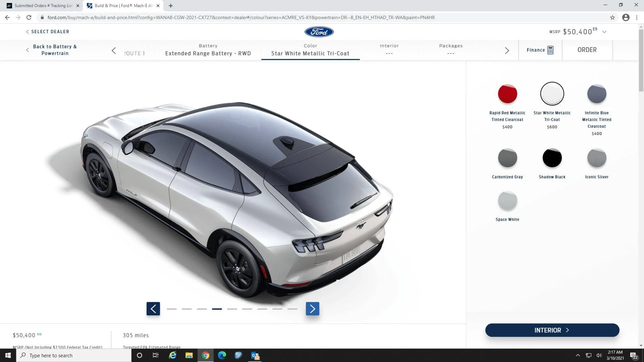Open the Chrome three-dot menu
Screen dimensions: 644x362
tap(637, 17)
